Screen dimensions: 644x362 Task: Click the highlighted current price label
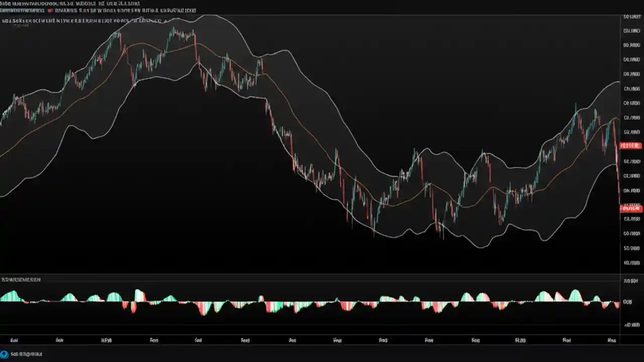click(630, 146)
